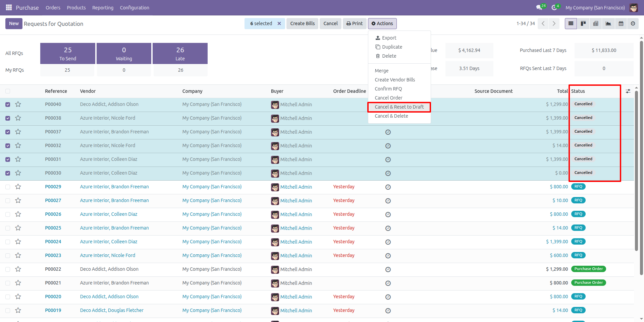Select Cancel Order action
Image resolution: width=644 pixels, height=322 pixels.
click(399, 98)
